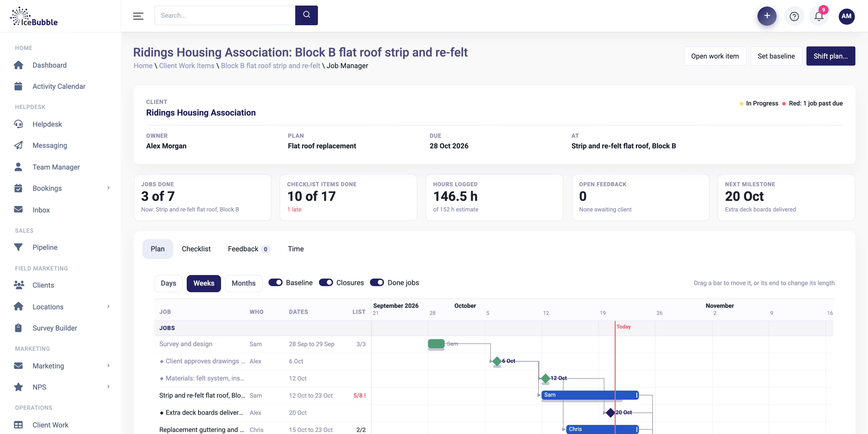The width and height of the screenshot is (868, 434).
Task: Click the IceBubble logo
Action: click(34, 16)
